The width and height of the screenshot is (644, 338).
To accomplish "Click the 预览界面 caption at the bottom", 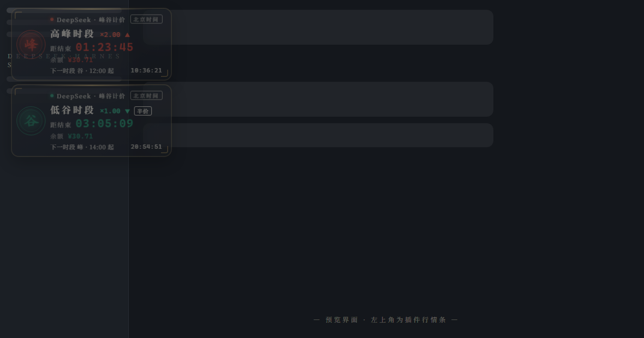I will pyautogui.click(x=386, y=320).
